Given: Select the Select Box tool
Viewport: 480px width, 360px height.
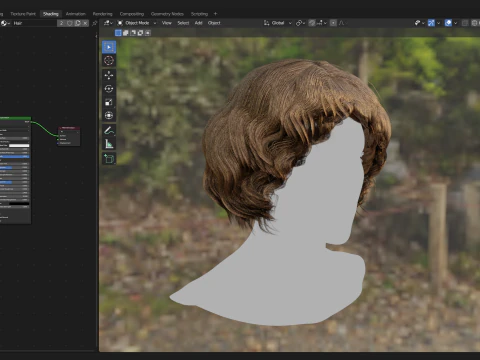Looking at the screenshot, I should coord(109,47).
